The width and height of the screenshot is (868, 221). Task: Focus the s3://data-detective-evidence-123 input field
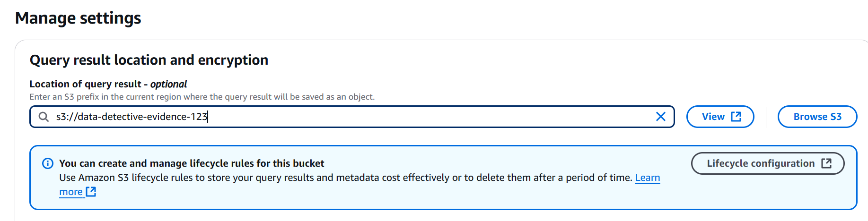(x=352, y=117)
